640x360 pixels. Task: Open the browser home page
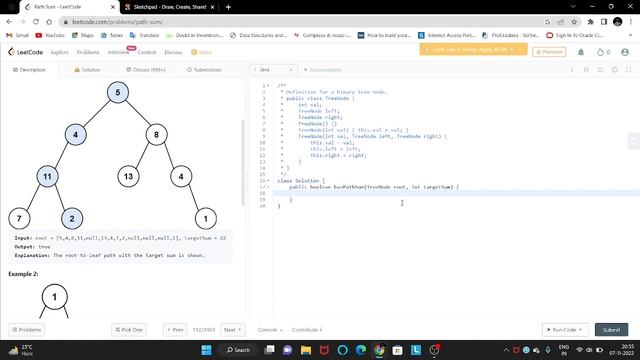click(49, 22)
